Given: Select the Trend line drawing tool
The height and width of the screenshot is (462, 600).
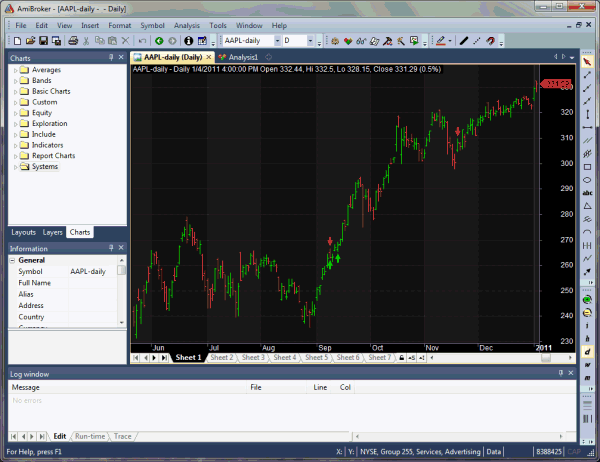Looking at the screenshot, I should coord(587,75).
